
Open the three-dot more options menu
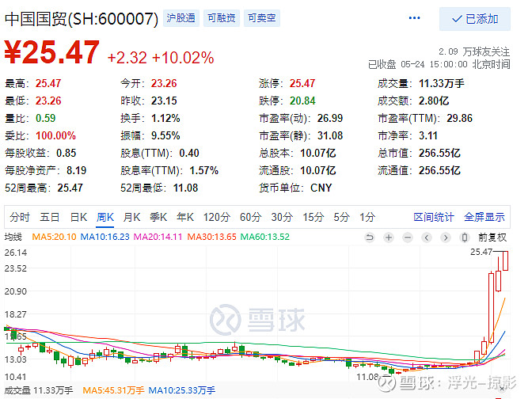point(414,18)
